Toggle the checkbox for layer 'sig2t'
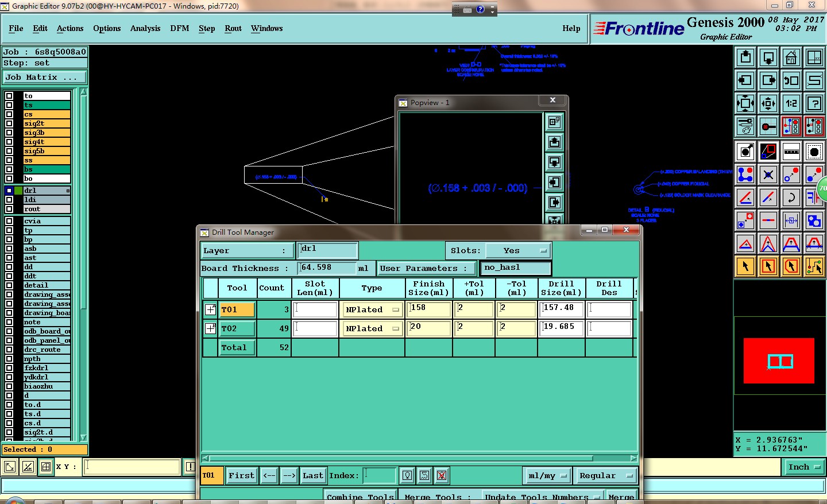 (x=9, y=123)
